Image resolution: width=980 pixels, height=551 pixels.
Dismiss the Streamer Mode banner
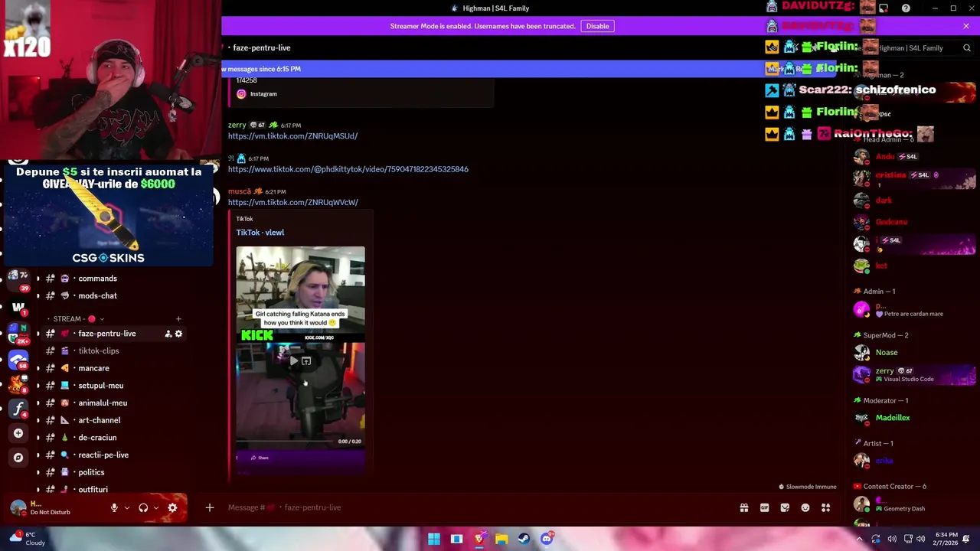click(x=966, y=26)
